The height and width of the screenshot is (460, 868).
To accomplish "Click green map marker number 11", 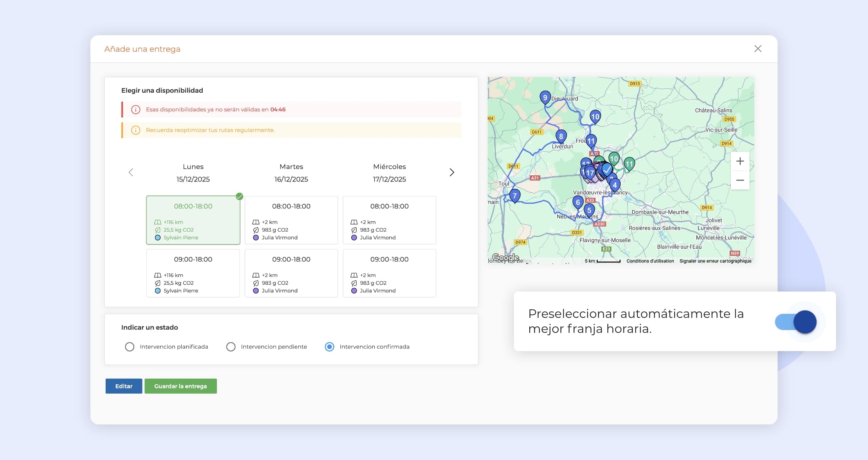I will 629,164.
